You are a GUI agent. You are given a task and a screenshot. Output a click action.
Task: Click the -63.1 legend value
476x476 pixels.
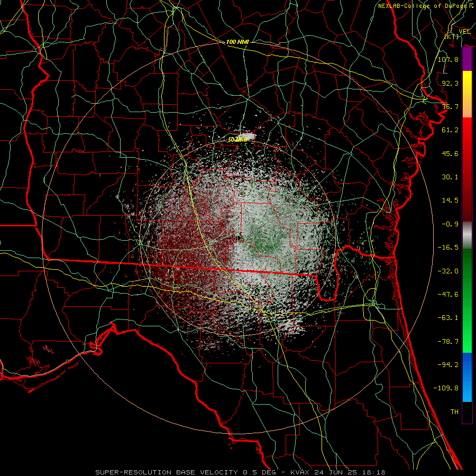448,318
